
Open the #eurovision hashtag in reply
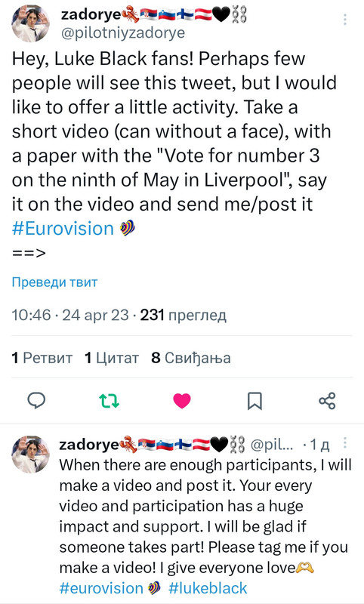[101, 588]
